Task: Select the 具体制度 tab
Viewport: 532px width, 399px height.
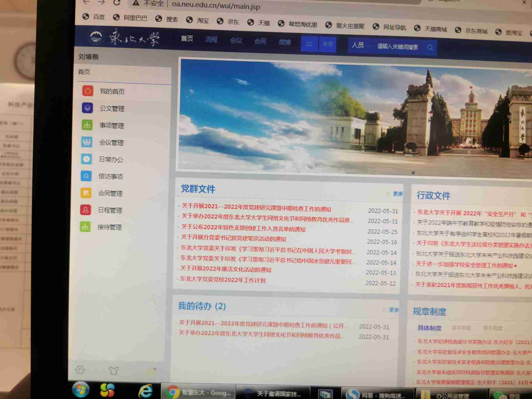Action: (x=429, y=328)
